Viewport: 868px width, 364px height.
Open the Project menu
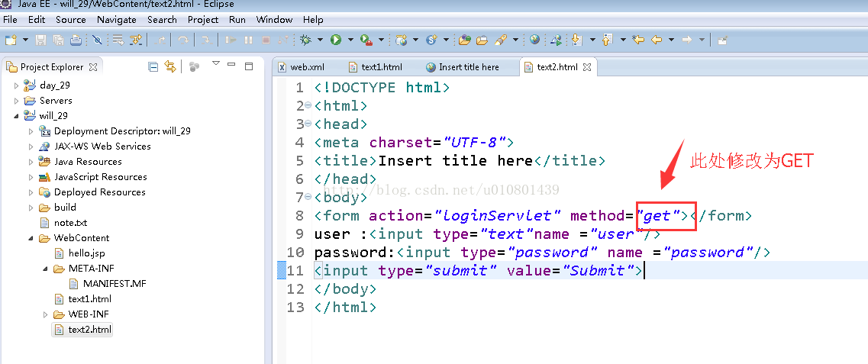point(203,19)
